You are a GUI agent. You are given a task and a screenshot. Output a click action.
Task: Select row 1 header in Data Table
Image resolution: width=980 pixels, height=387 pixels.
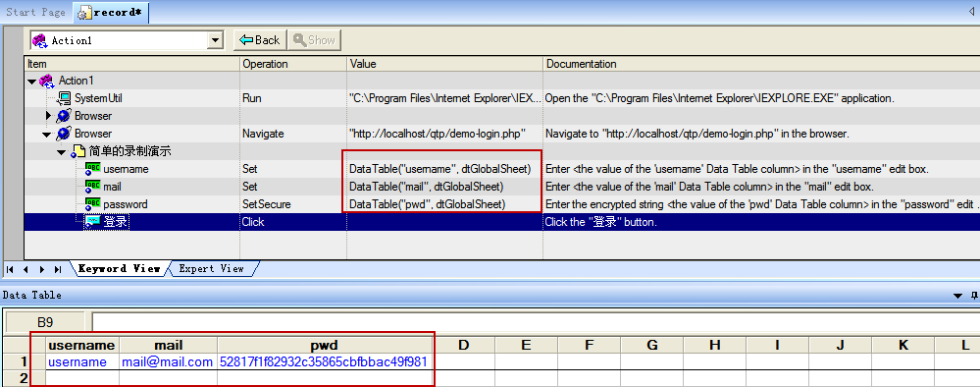(25, 361)
